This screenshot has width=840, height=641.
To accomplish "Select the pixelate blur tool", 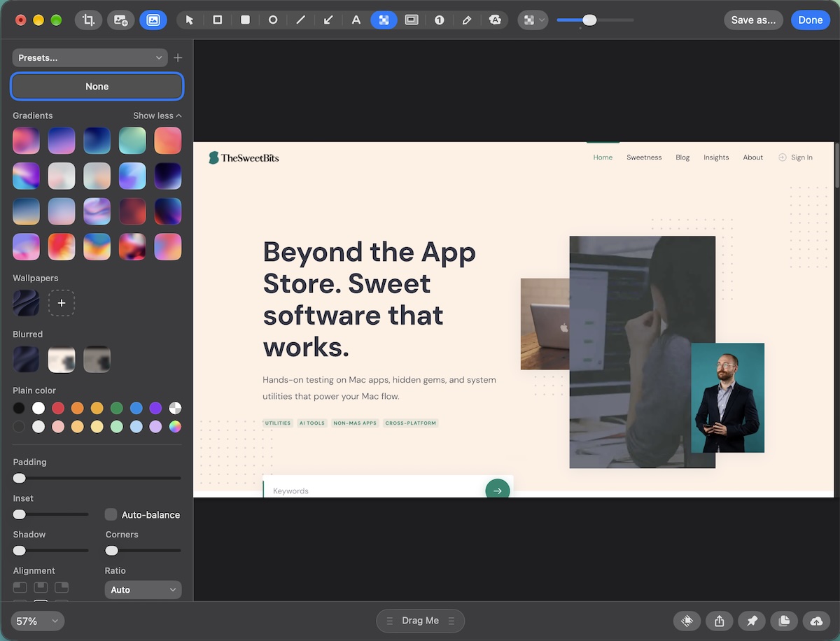I will (x=384, y=20).
